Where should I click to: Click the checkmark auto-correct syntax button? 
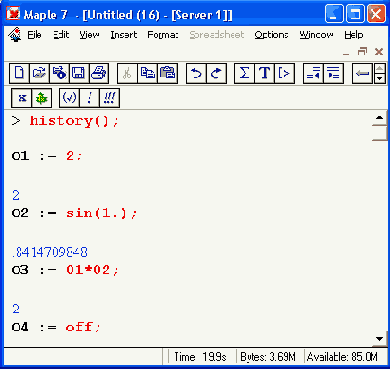point(69,98)
